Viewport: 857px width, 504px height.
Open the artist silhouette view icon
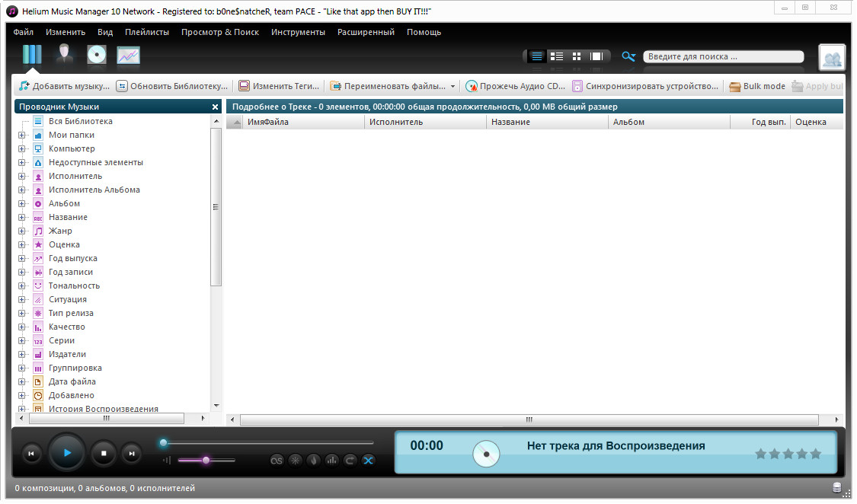point(64,56)
